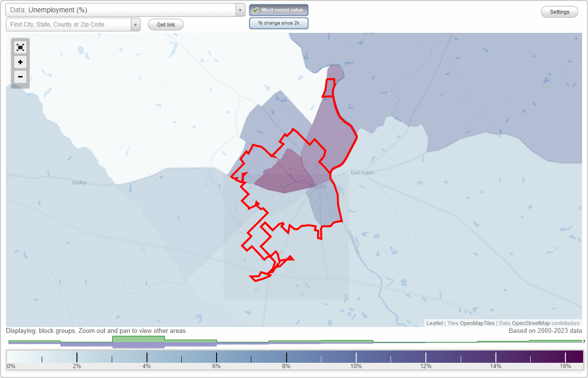This screenshot has height=378, width=588.
Task: Zoom in using the plus icon
Action: (x=20, y=62)
